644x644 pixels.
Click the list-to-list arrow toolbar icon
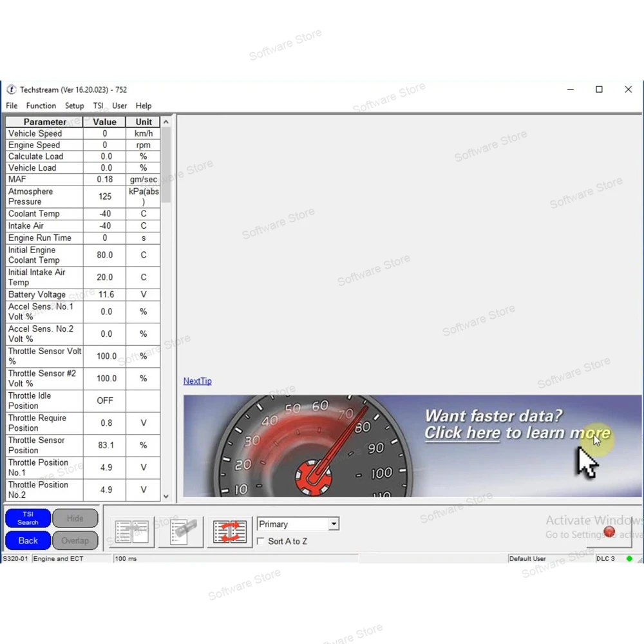[132, 532]
